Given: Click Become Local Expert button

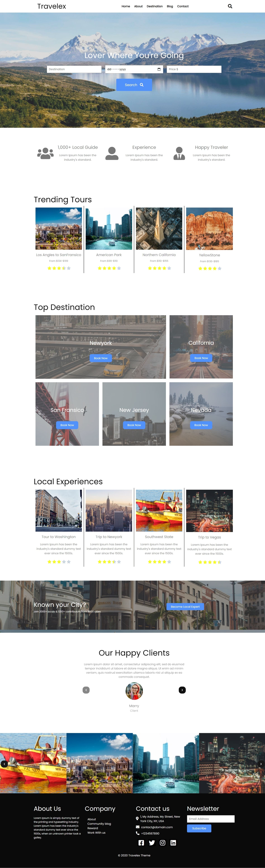Looking at the screenshot, I should (185, 607).
